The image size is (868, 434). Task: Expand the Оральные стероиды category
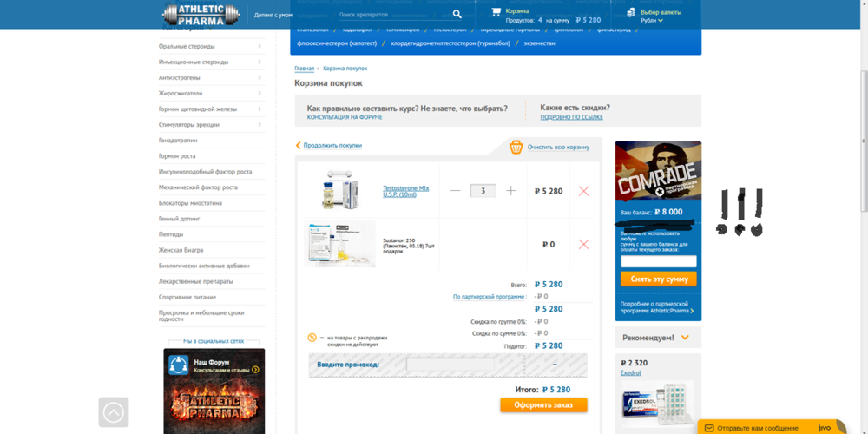(259, 46)
